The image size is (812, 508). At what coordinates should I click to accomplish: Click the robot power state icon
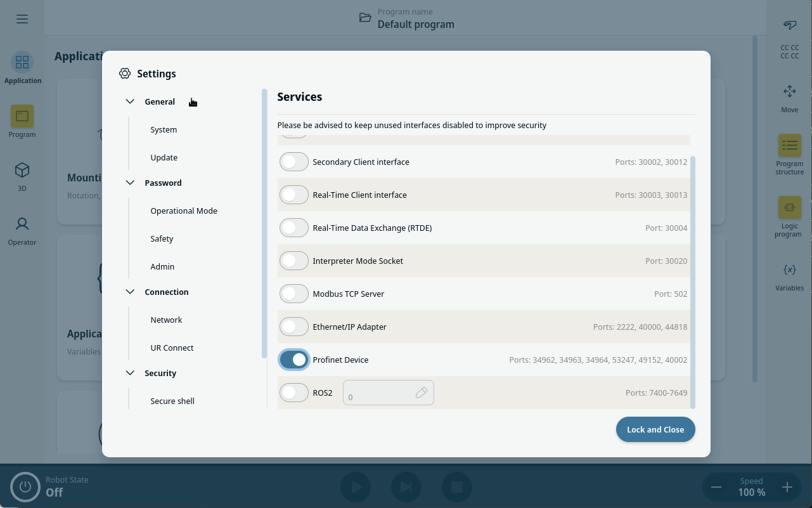coord(25,487)
